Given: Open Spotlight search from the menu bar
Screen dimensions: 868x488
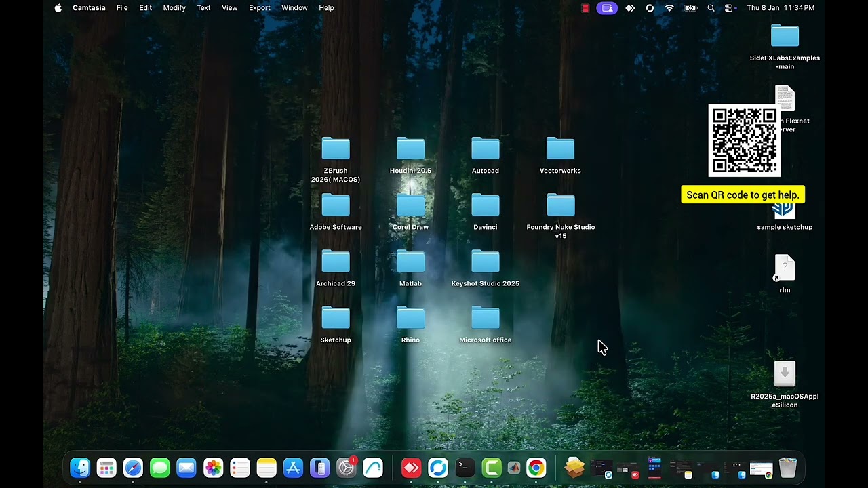Looking at the screenshot, I should tap(711, 8).
